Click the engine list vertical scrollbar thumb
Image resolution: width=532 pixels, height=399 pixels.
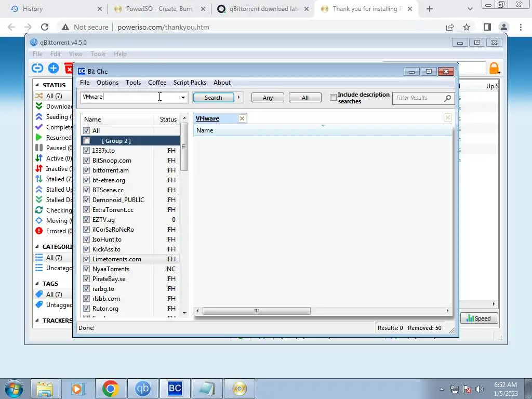coord(184,147)
